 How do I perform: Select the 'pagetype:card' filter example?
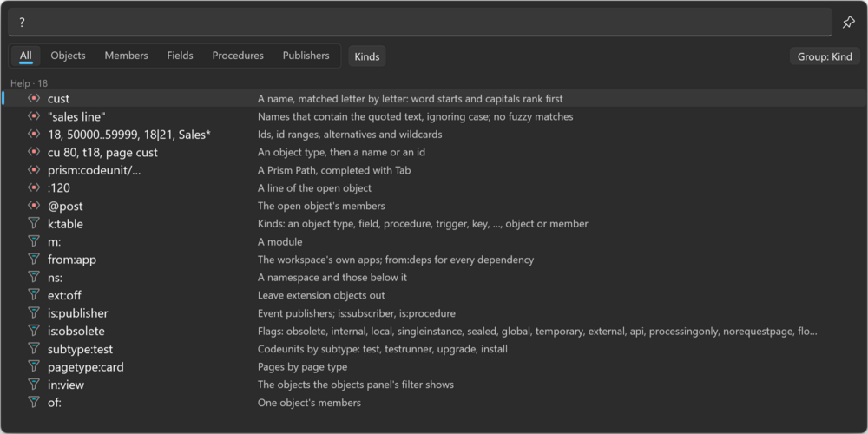pos(86,366)
